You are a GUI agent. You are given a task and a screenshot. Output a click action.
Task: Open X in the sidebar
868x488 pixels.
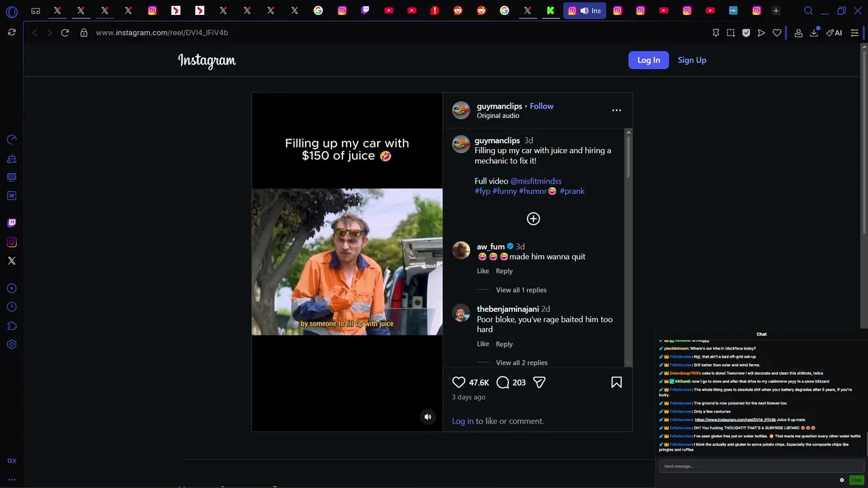click(x=12, y=260)
